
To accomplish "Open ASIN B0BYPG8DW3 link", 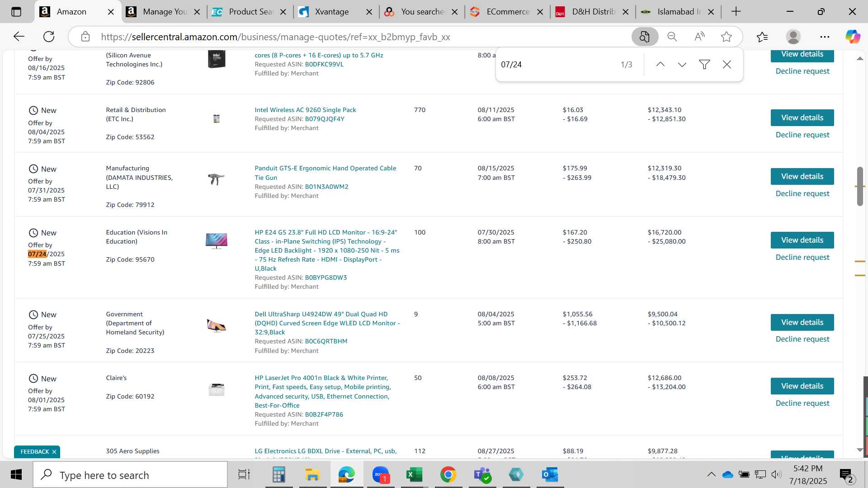I will (x=326, y=277).
